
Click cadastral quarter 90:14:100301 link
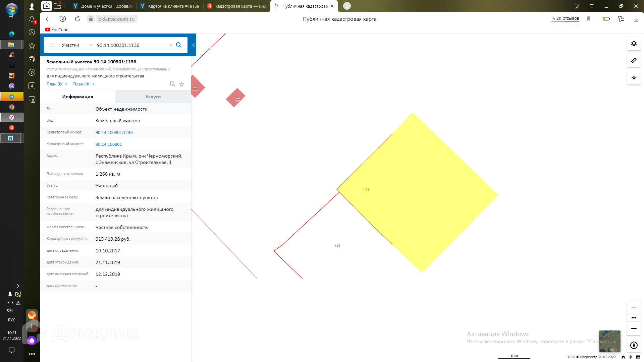click(109, 144)
